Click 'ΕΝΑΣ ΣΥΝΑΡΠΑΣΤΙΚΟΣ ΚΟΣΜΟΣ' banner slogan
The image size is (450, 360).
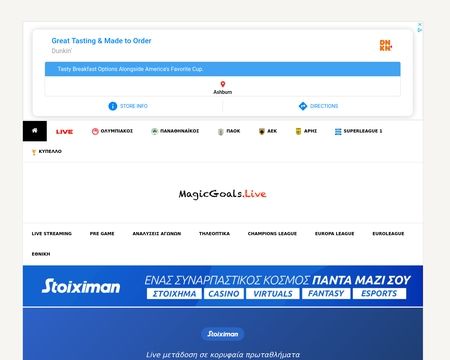227,280
